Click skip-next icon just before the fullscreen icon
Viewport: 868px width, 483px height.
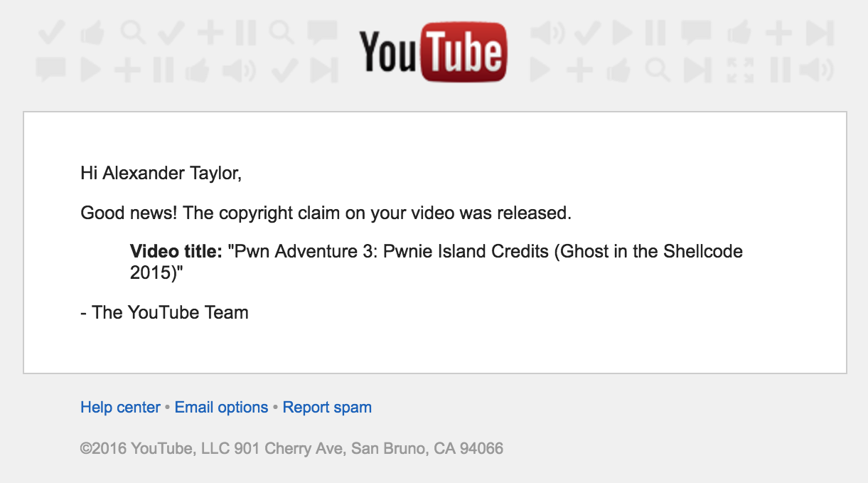point(697,70)
